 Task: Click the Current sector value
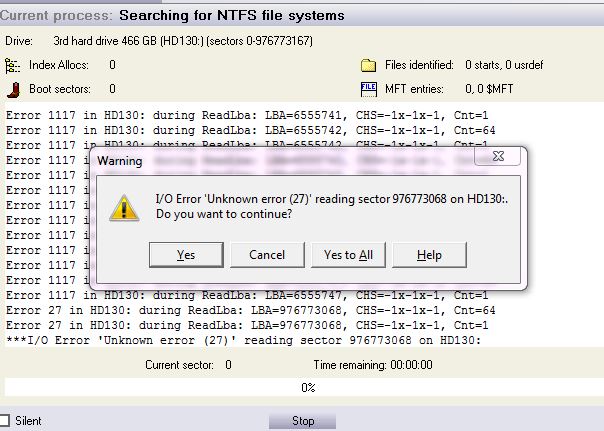tap(228, 365)
